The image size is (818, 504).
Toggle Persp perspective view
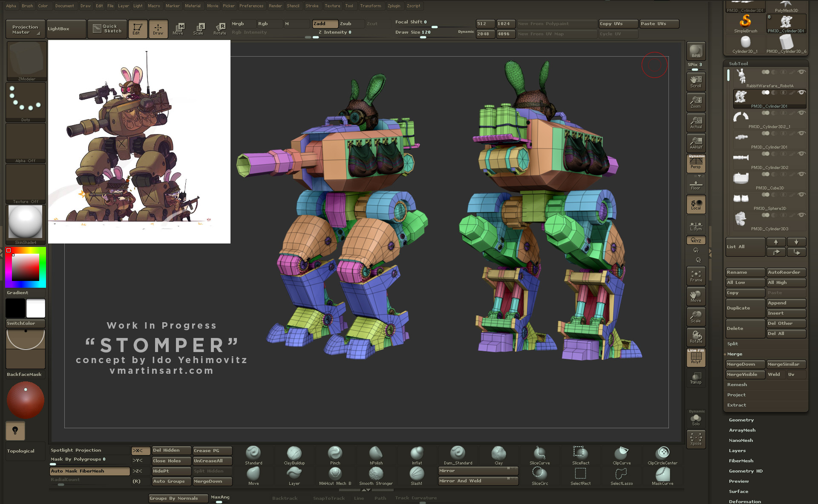(x=696, y=163)
